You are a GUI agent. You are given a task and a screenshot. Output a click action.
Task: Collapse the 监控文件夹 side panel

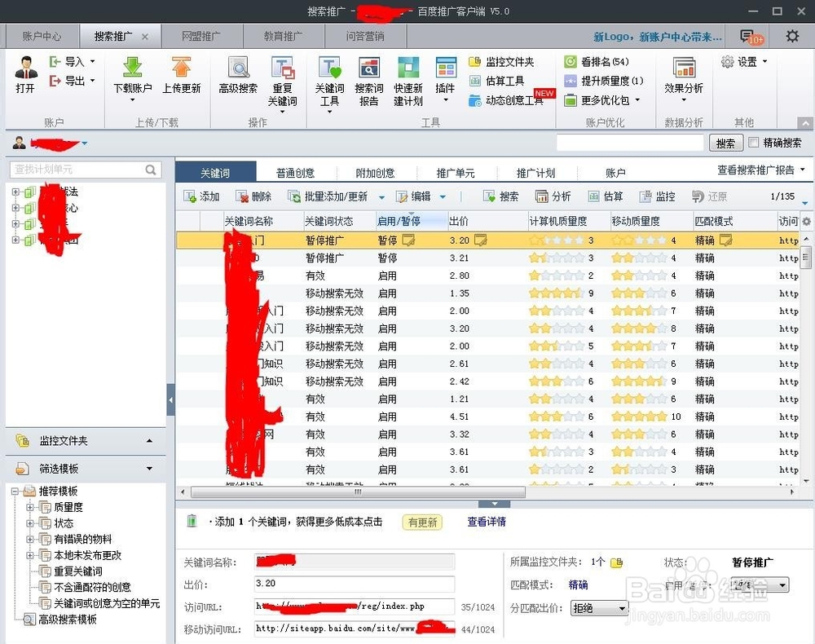(x=150, y=441)
